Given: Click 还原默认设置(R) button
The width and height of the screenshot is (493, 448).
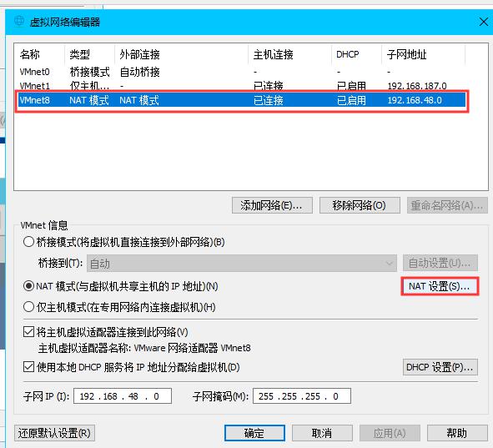Looking at the screenshot, I should pyautogui.click(x=54, y=433).
